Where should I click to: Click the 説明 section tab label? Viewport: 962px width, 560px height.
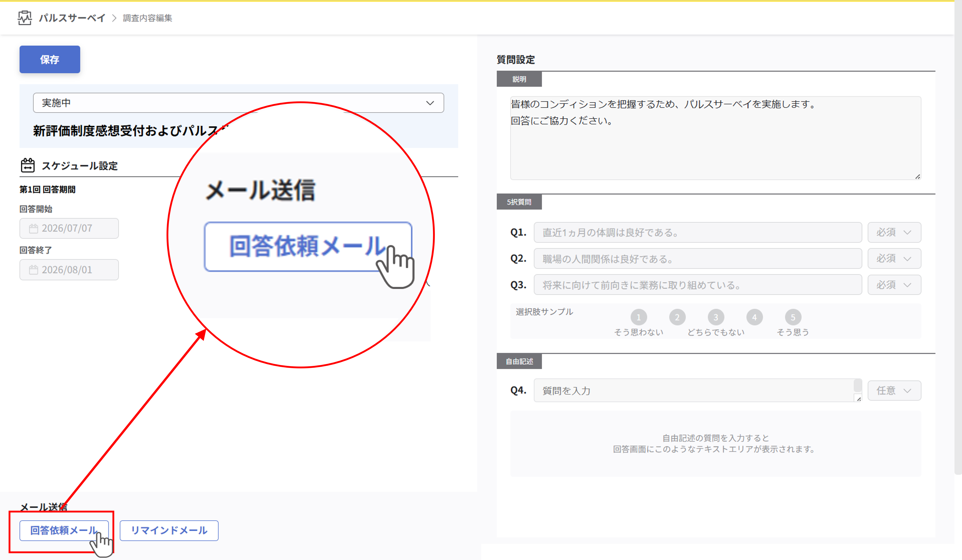tap(519, 79)
